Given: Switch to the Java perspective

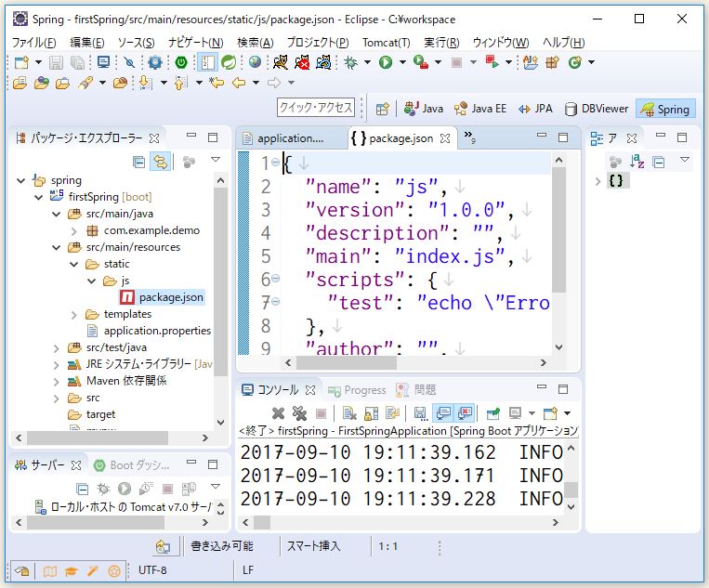Looking at the screenshot, I should [423, 109].
